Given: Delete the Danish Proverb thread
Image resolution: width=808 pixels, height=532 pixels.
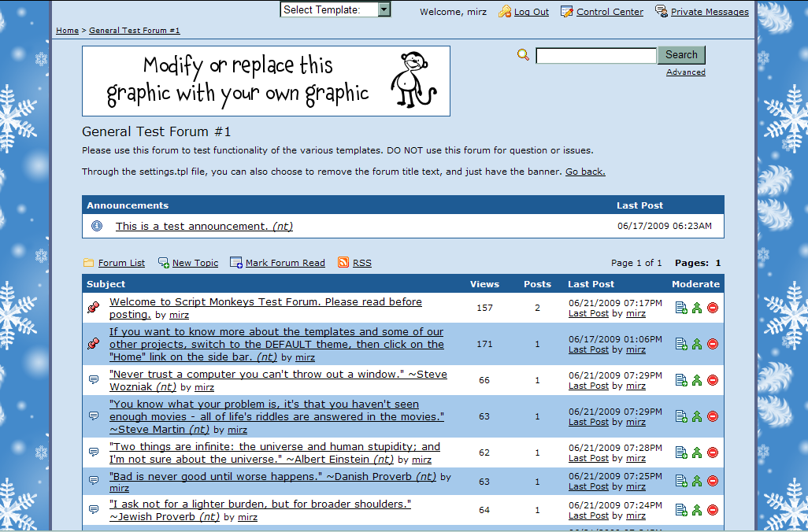Looking at the screenshot, I should [x=713, y=481].
